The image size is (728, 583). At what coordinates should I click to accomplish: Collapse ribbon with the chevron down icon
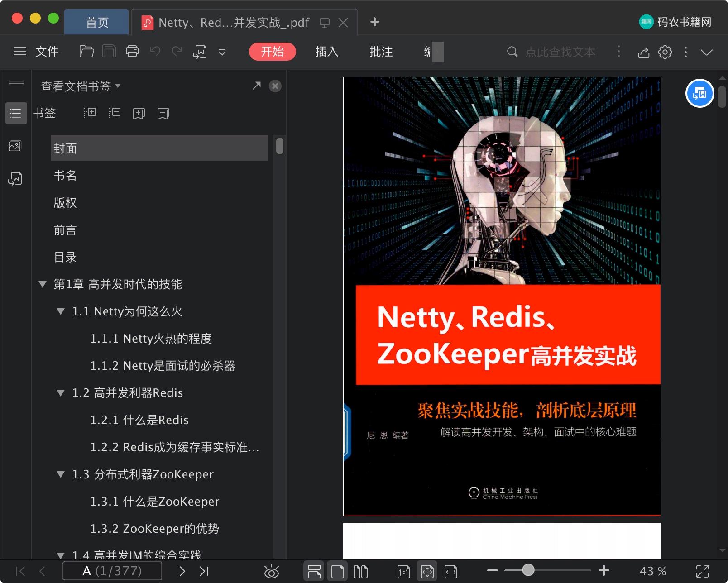[707, 52]
